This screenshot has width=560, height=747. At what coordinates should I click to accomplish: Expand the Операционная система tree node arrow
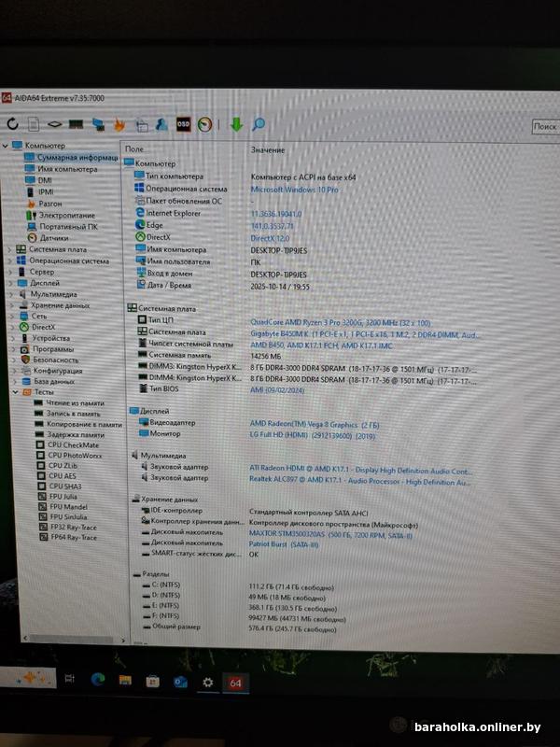tap(10, 261)
